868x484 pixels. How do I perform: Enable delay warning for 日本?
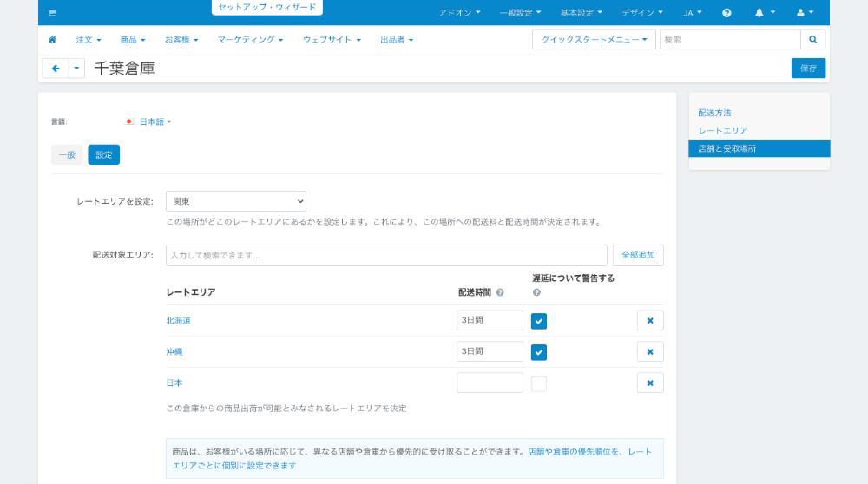tap(539, 383)
